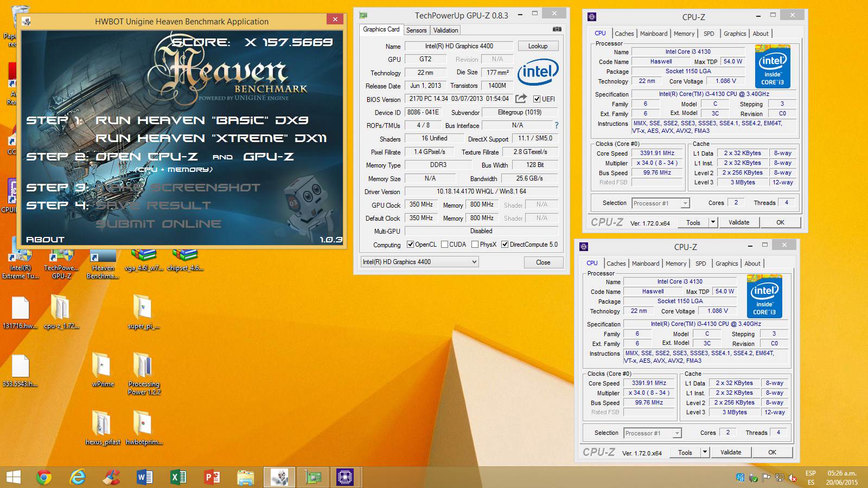Open Heaven Benchmark desktop shortcut
The width and height of the screenshot is (868, 488).
103,264
